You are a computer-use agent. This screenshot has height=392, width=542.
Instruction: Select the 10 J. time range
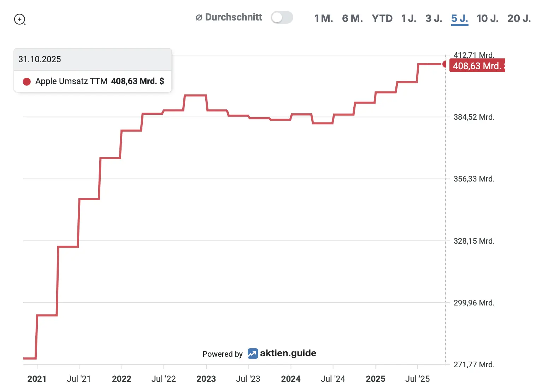click(x=487, y=18)
